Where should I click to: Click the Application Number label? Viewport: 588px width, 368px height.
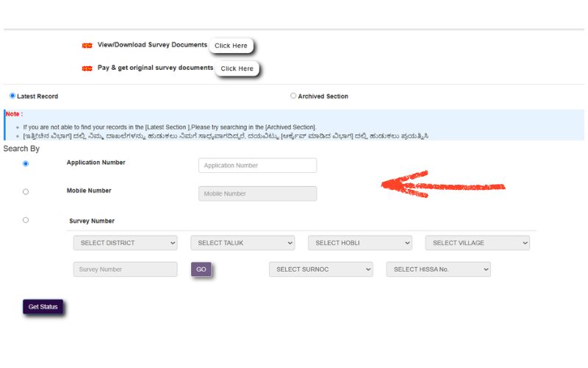[96, 162]
